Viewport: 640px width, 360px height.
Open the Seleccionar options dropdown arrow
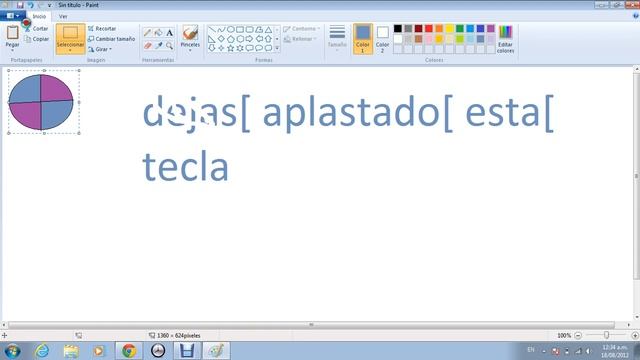pyautogui.click(x=70, y=51)
